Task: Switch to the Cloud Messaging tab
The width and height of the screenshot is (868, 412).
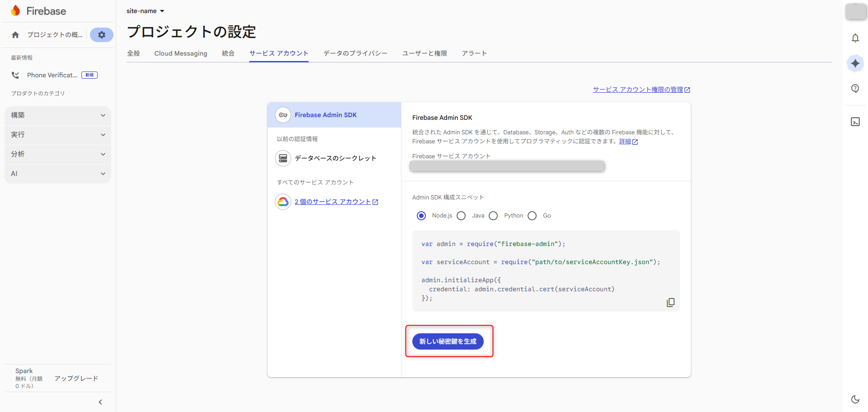Action: [x=180, y=53]
